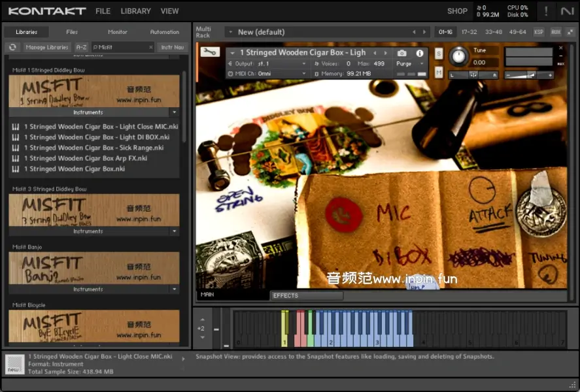The width and height of the screenshot is (580, 392).
Task: Open instrument edit mode with wrench icon
Action: [210, 52]
